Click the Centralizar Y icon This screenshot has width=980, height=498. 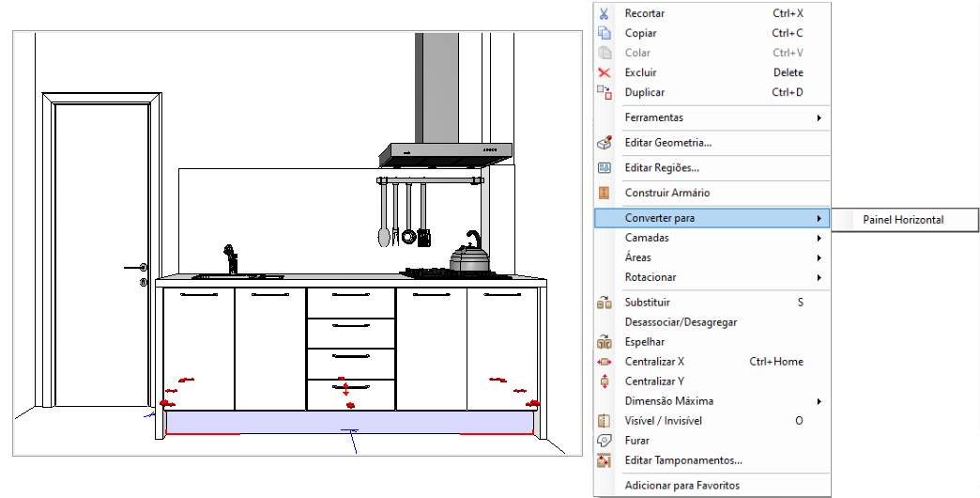click(x=604, y=381)
